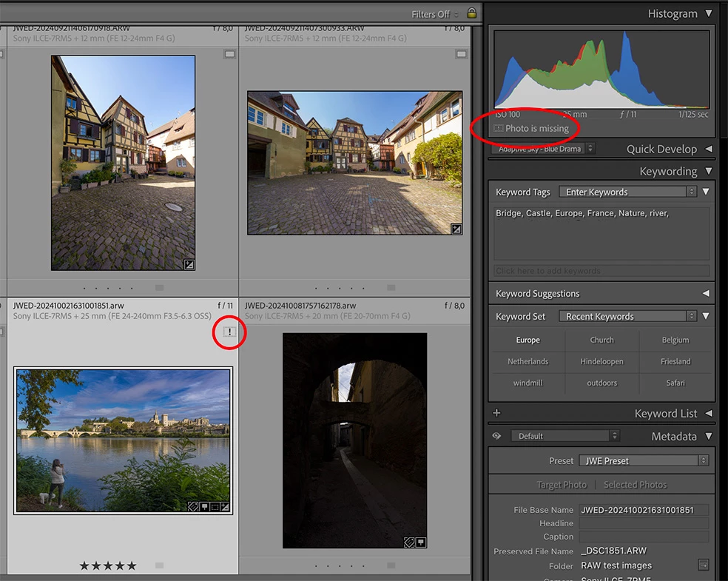Click the develop adjustments badge on the vertical village photo
The height and width of the screenshot is (581, 728).
coord(189,265)
